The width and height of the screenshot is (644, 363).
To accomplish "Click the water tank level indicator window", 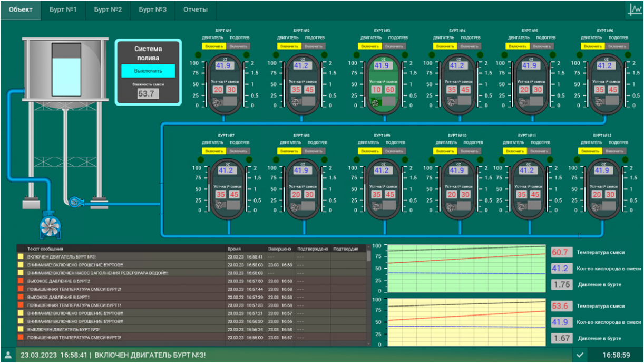I will pyautogui.click(x=66, y=70).
